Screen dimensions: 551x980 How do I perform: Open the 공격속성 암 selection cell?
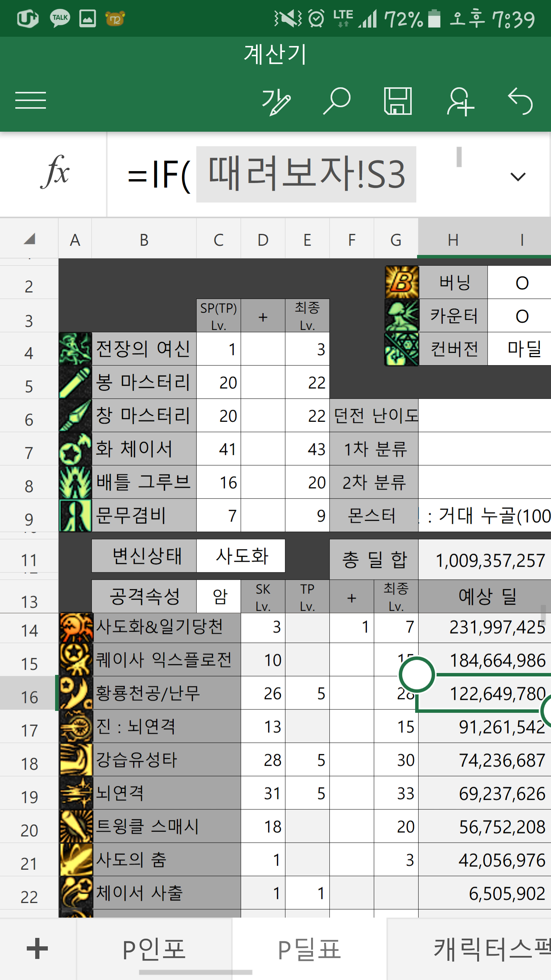[x=219, y=596]
